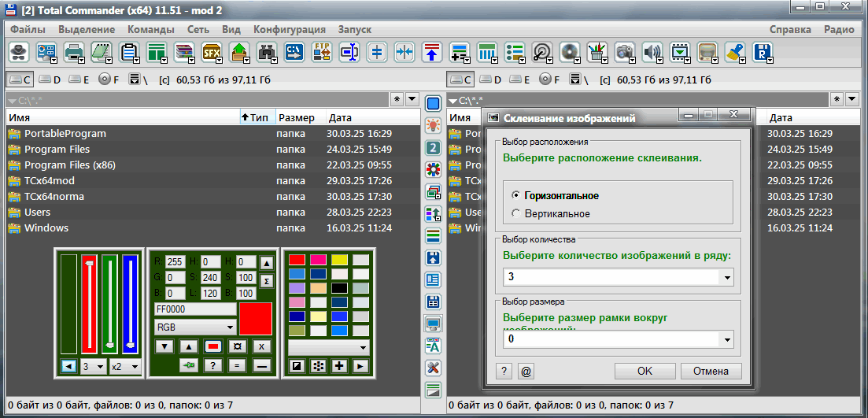Open the C:\ command prompt toolbar icon
Image resolution: width=868 pixels, height=418 pixels.
tap(294, 52)
